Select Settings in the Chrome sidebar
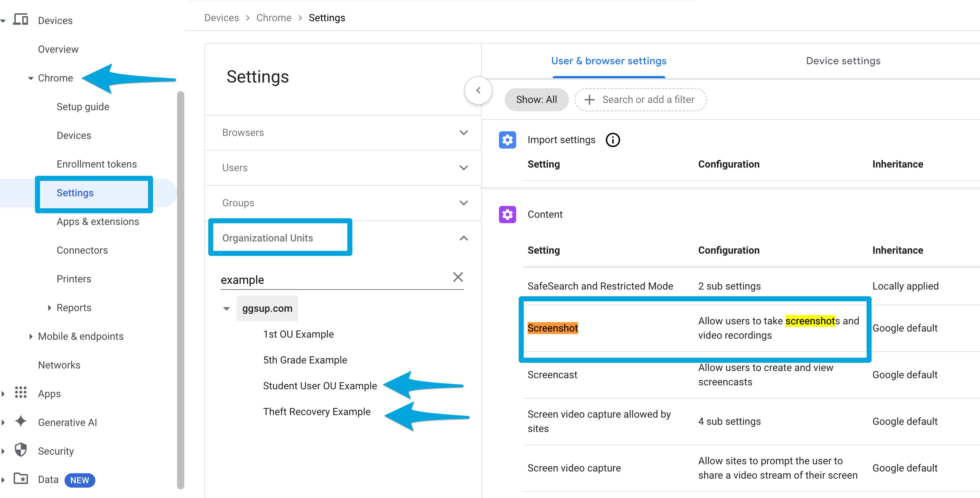The image size is (980, 498). 75,193
